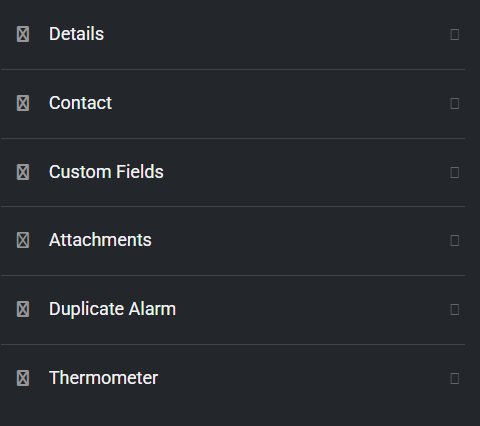Select the Custom Fields label

pyautogui.click(x=106, y=172)
